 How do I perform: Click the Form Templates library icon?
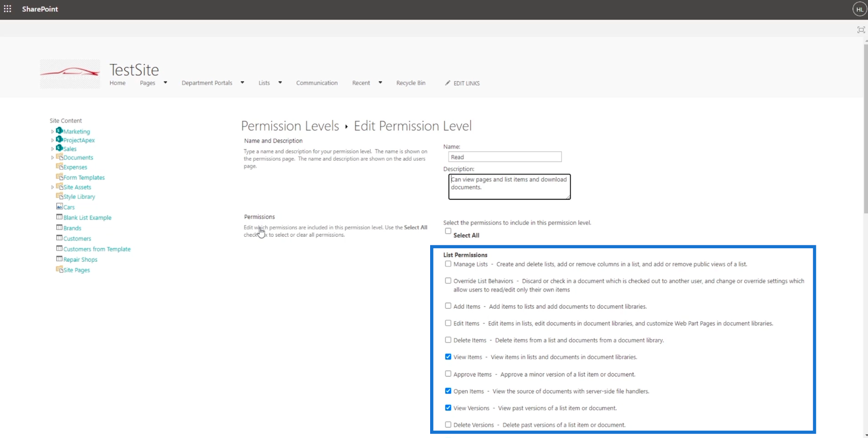(60, 177)
